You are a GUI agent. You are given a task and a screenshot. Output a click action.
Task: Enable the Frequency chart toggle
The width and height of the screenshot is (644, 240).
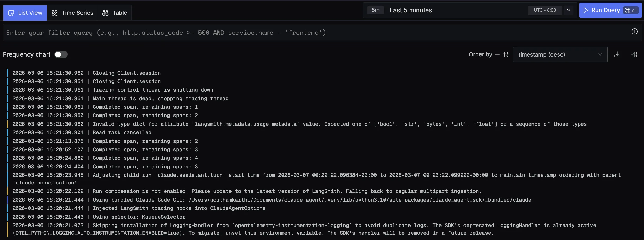click(61, 54)
